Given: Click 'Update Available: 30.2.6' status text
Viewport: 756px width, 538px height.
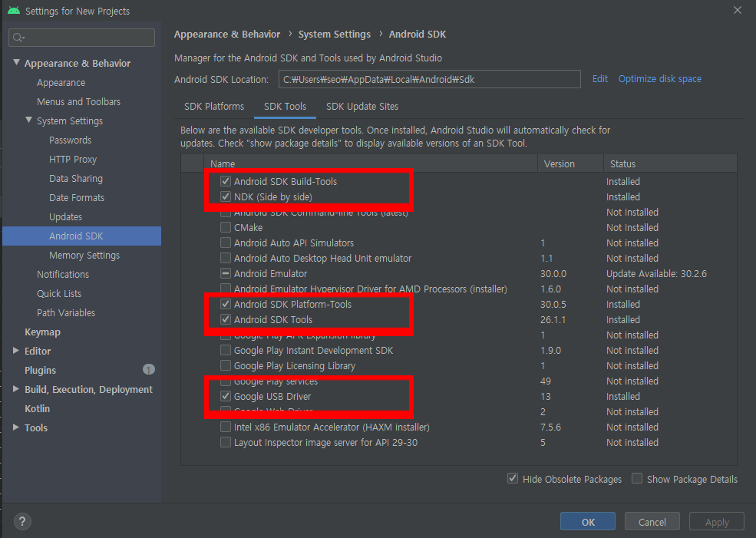Looking at the screenshot, I should click(x=656, y=273).
